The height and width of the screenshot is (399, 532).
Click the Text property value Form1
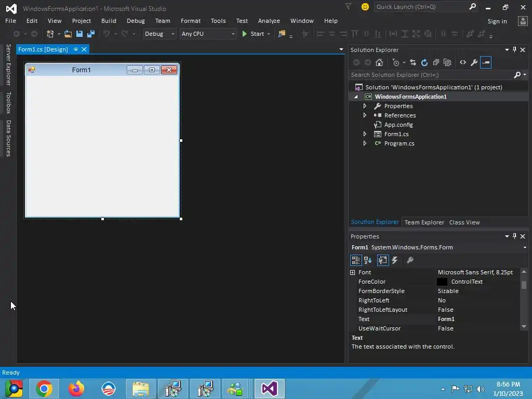pos(446,319)
